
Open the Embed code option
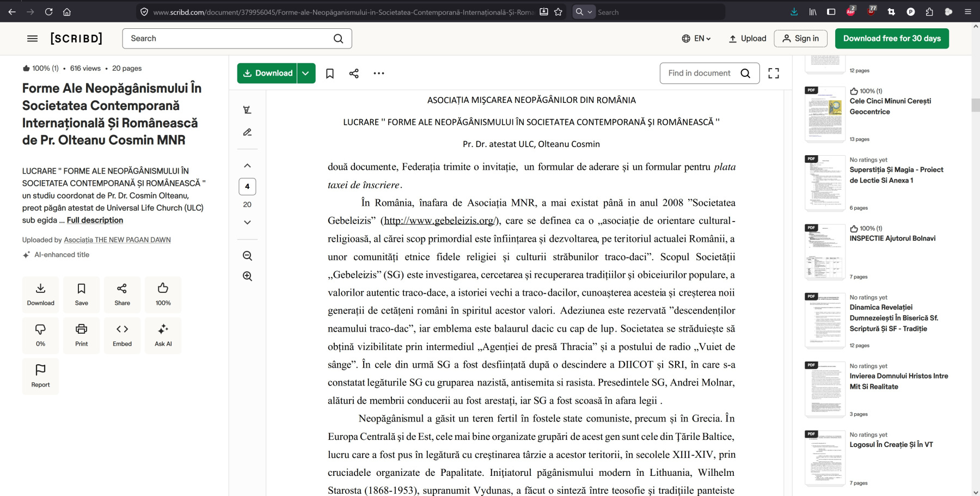[122, 335]
